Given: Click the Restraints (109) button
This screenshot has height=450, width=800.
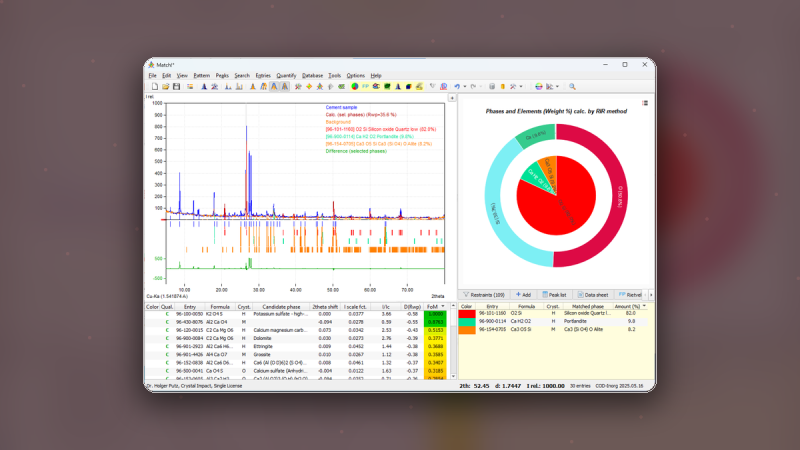Looking at the screenshot, I should pyautogui.click(x=484, y=295).
